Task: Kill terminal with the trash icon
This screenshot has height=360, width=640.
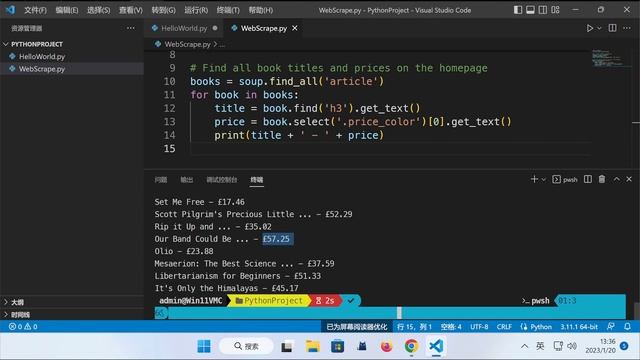Action: 602,179
